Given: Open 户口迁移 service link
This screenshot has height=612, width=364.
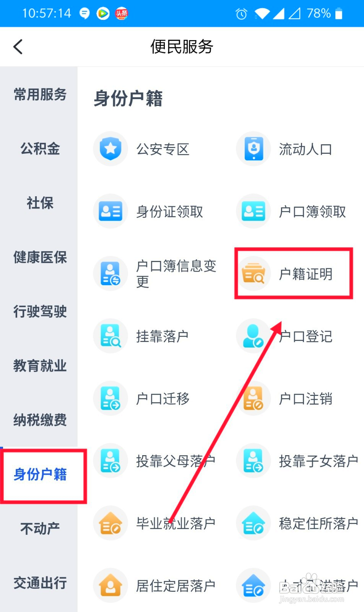Looking at the screenshot, I should (x=163, y=399).
